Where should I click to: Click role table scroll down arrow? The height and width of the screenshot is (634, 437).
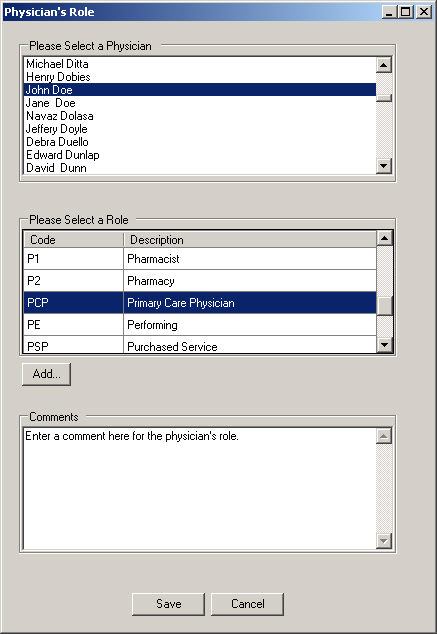[384, 345]
